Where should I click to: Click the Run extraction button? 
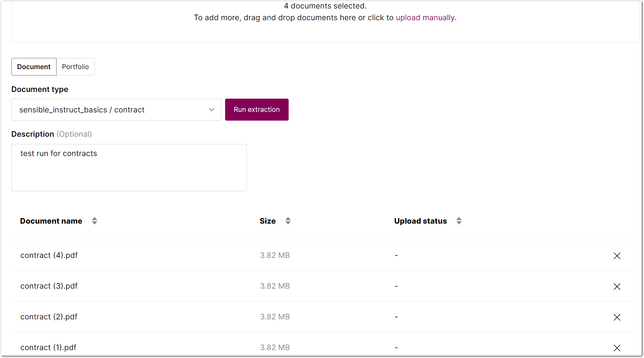click(256, 109)
